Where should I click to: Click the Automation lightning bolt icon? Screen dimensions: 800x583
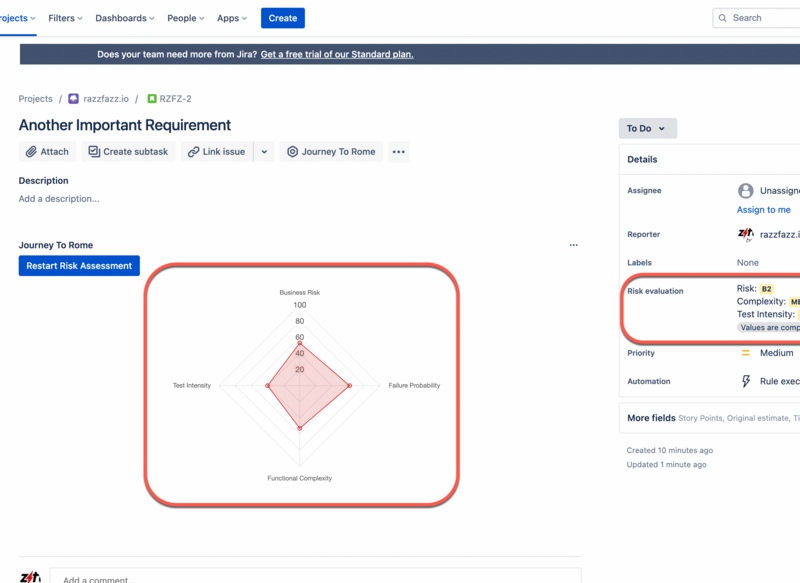[x=745, y=381]
